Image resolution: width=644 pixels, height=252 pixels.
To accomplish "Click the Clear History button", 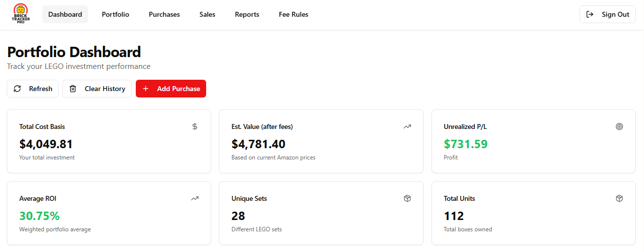I will (x=97, y=89).
